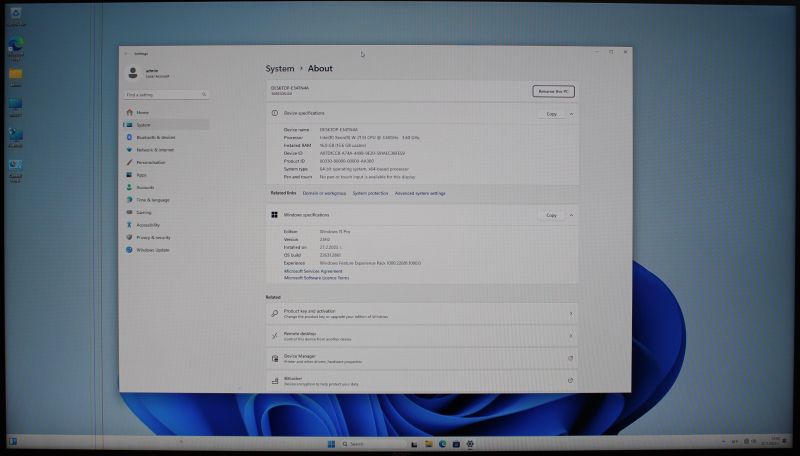Click System breadcrumb in page header

pyautogui.click(x=280, y=69)
